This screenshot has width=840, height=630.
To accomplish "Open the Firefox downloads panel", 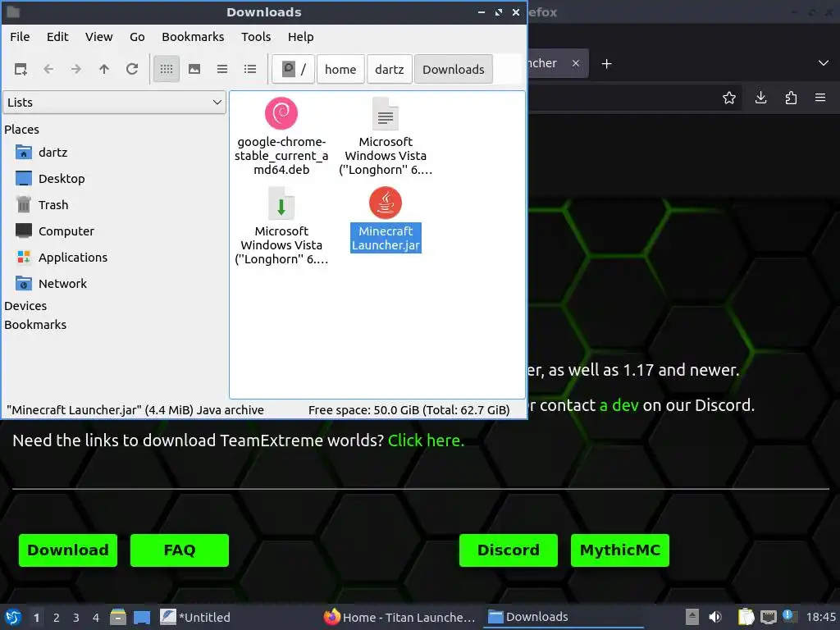I will 760,98.
